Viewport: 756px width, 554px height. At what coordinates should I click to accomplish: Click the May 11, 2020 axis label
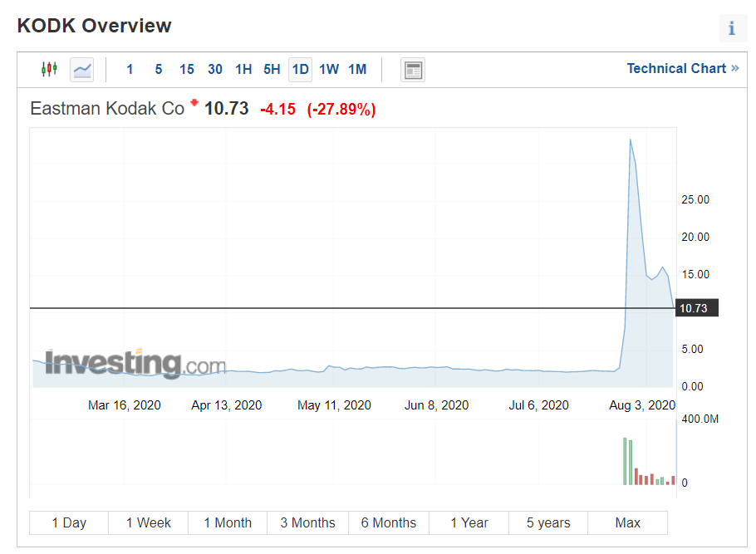coord(334,405)
